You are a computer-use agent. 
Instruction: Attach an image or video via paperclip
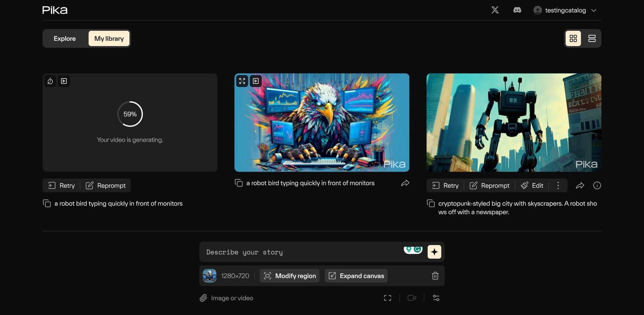tap(203, 298)
